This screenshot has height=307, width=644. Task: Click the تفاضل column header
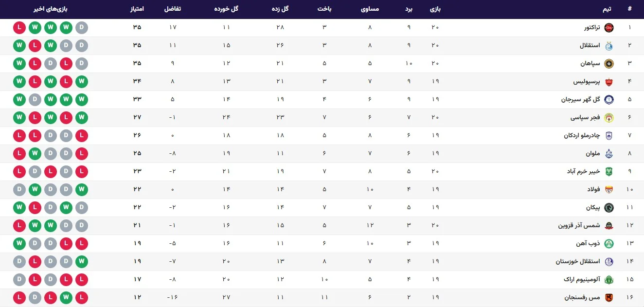(x=173, y=9)
